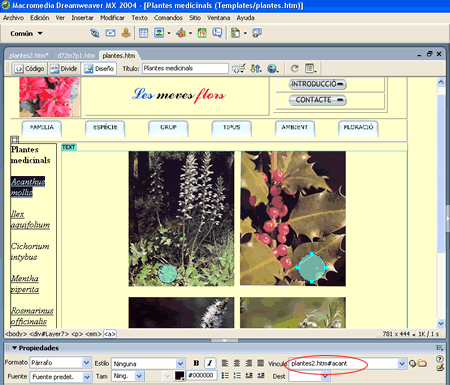The height and width of the screenshot is (385, 450).
Task: Insert an email link icon
Action: tap(110, 33)
